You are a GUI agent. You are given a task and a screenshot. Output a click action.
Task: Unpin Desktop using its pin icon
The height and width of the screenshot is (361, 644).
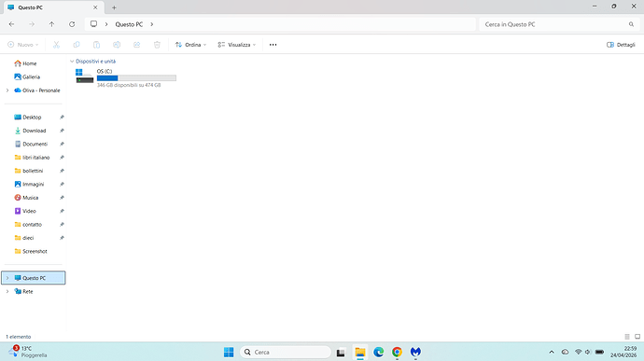[62, 117]
